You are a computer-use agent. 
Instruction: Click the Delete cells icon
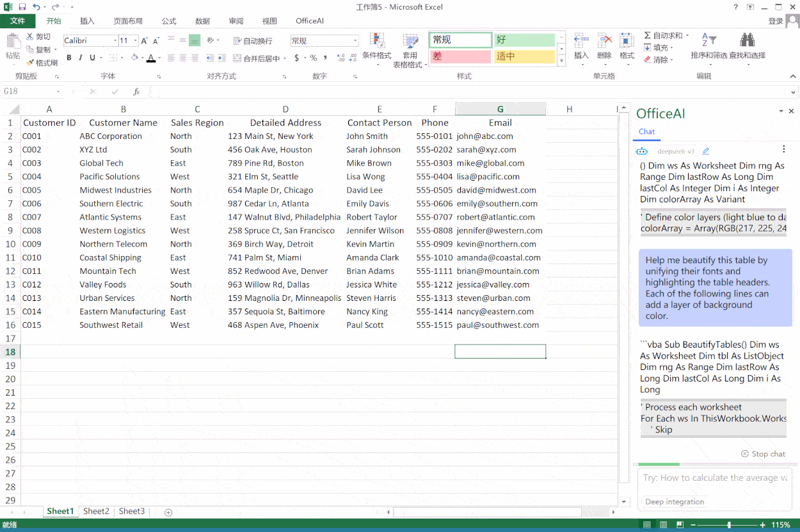(604, 41)
